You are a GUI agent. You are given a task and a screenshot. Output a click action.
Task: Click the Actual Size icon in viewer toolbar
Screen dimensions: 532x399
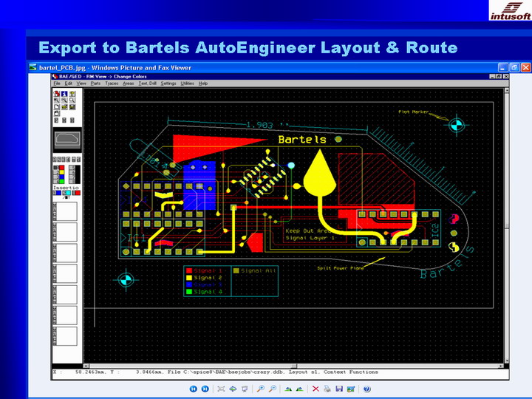233,389
